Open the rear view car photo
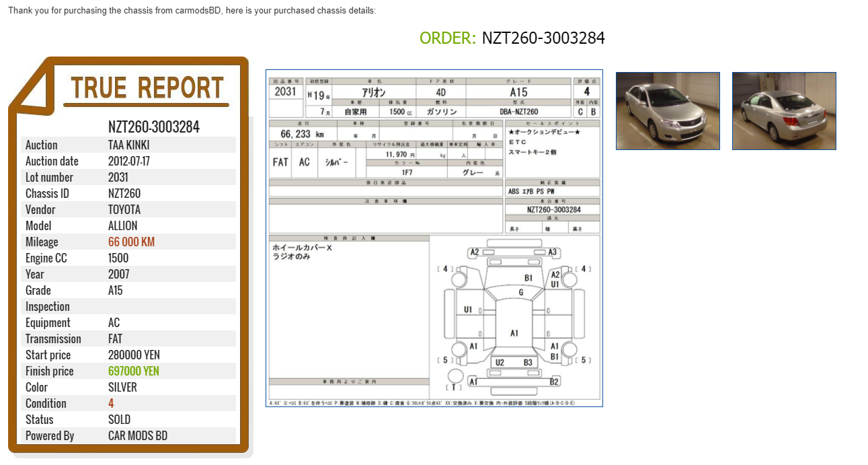 pos(784,111)
